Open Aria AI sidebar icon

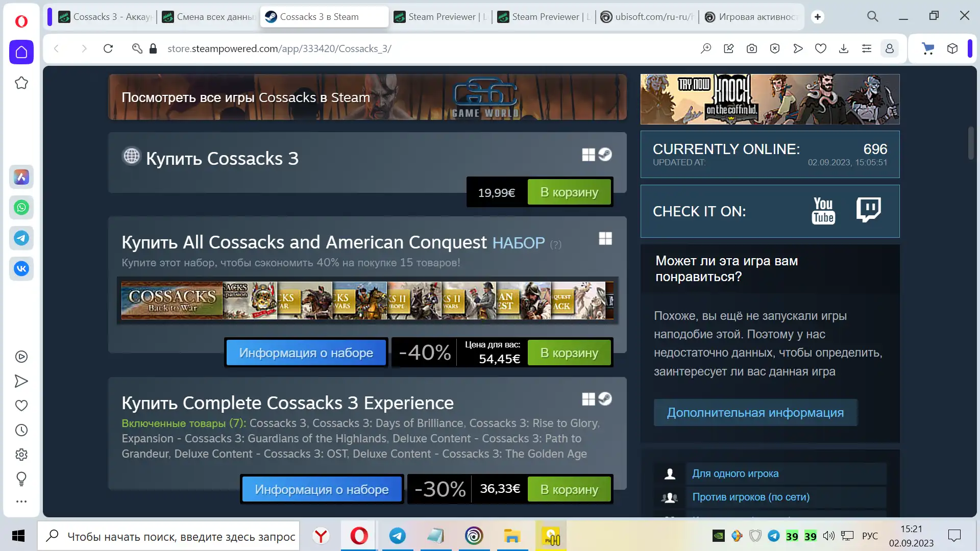21,177
